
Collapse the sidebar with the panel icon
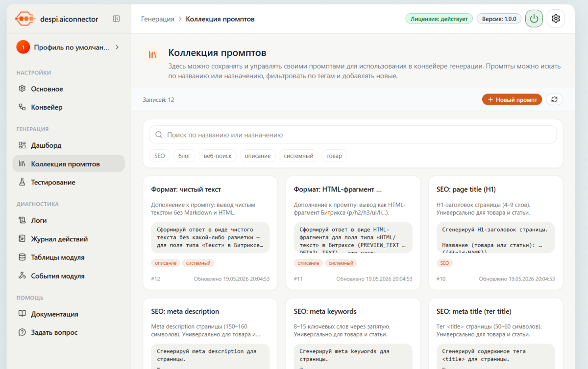[x=116, y=19]
